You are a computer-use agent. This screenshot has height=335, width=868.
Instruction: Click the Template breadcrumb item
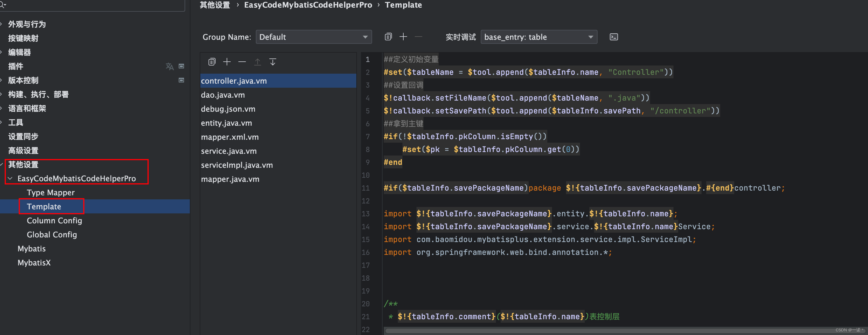(x=403, y=5)
